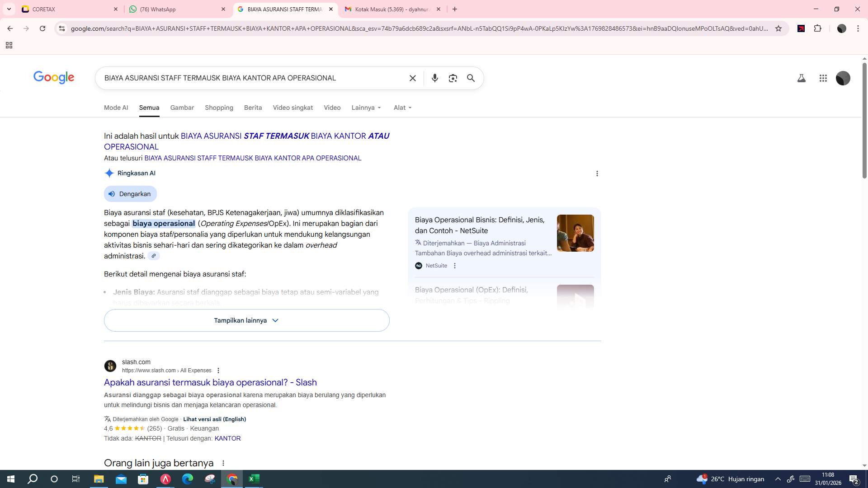This screenshot has height=488, width=868.
Task: Switch to the 'Gambar' search tab
Action: (182, 108)
